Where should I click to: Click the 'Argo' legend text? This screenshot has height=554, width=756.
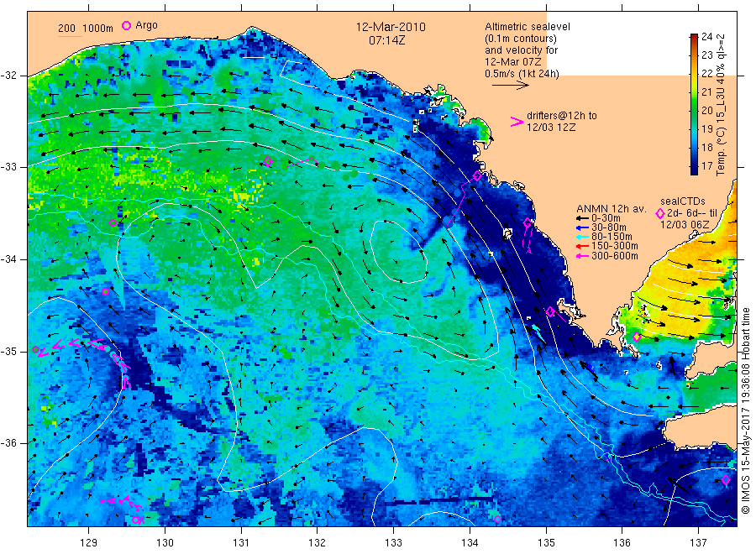[146, 25]
